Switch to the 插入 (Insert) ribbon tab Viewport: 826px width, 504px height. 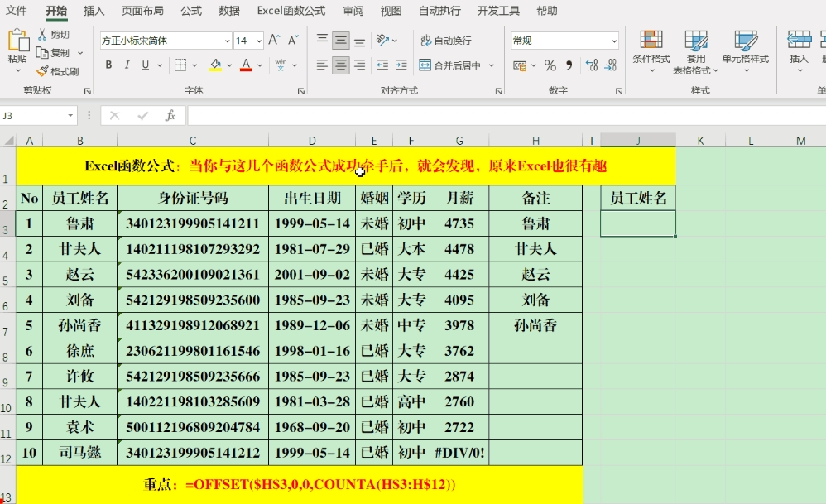[94, 11]
